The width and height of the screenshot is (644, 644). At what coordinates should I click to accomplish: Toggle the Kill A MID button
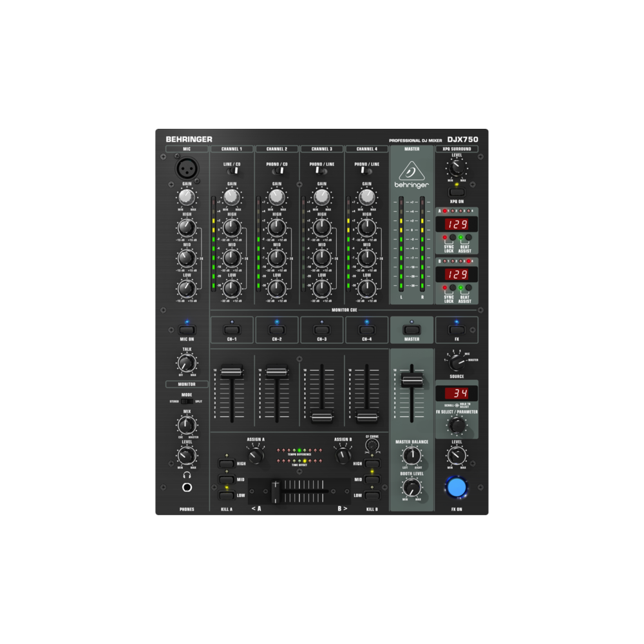tap(226, 479)
